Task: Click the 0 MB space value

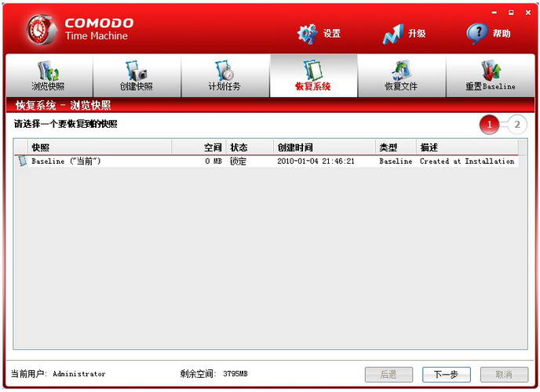Action: click(x=213, y=161)
